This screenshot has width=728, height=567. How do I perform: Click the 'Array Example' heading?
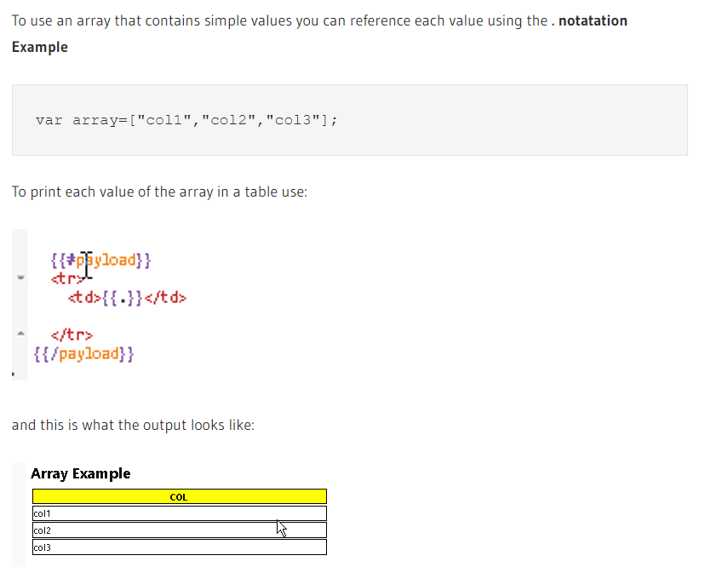80,473
